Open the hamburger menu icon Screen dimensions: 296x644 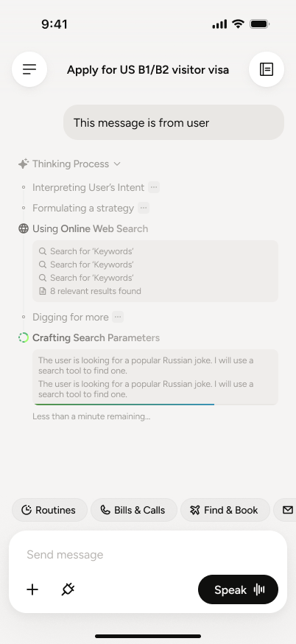tap(29, 69)
